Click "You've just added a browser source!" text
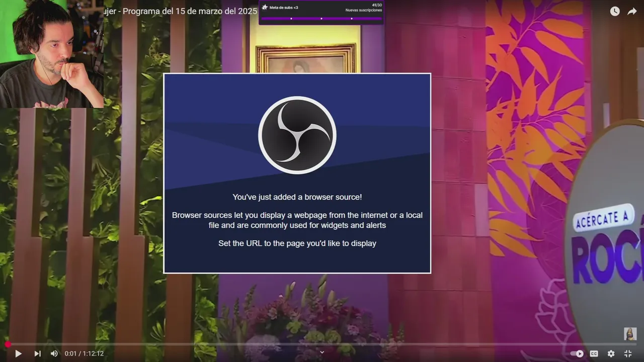 coord(297,197)
